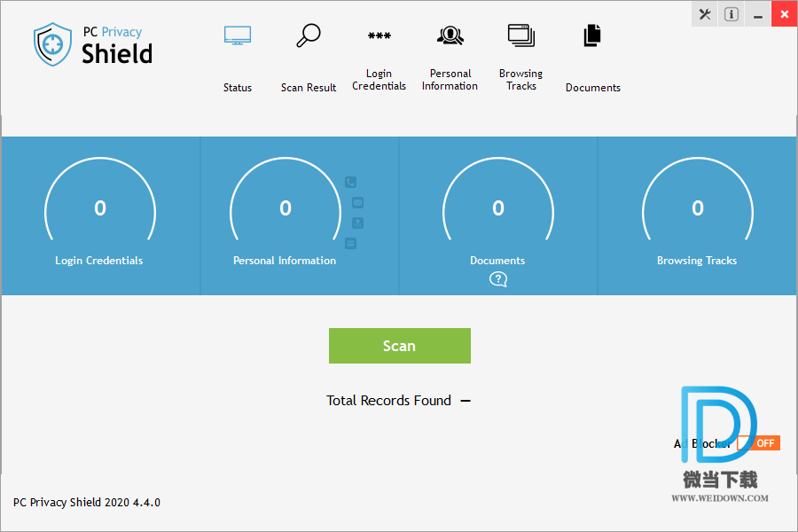Screen dimensions: 798x532
Task: Switch to Personal Information tab label
Action: coord(450,80)
